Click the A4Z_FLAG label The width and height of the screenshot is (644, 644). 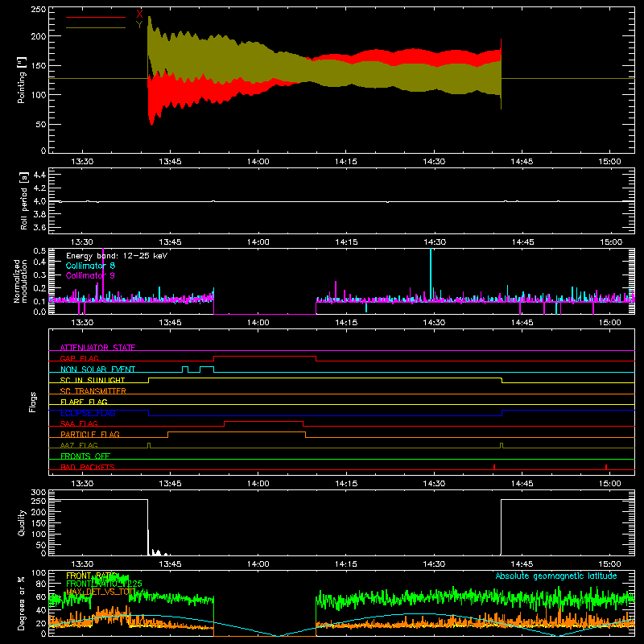(x=79, y=445)
